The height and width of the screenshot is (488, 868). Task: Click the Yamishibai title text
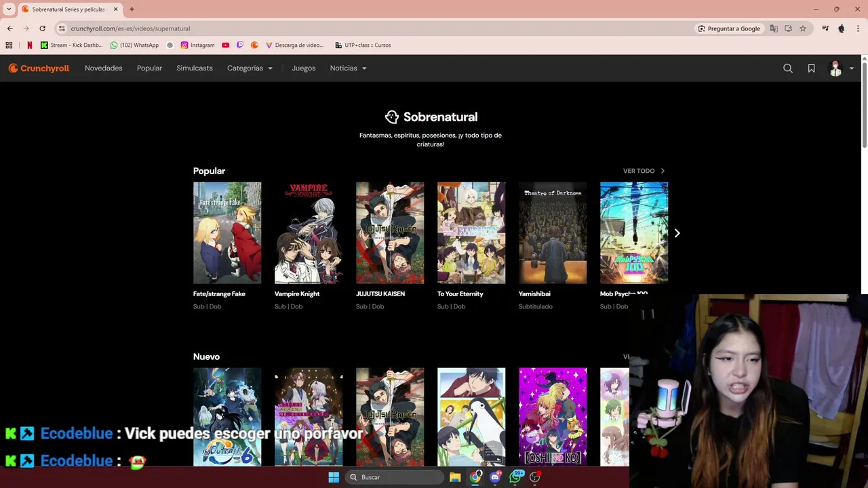534,294
